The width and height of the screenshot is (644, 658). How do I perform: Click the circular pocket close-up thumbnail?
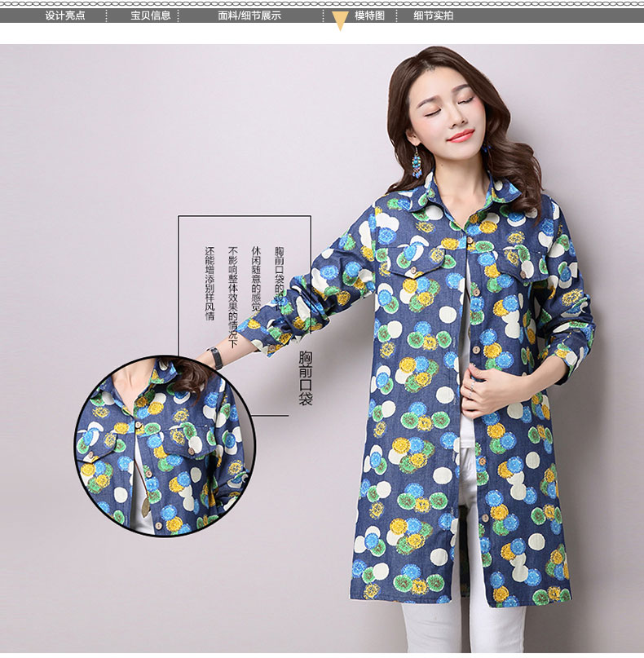point(165,446)
